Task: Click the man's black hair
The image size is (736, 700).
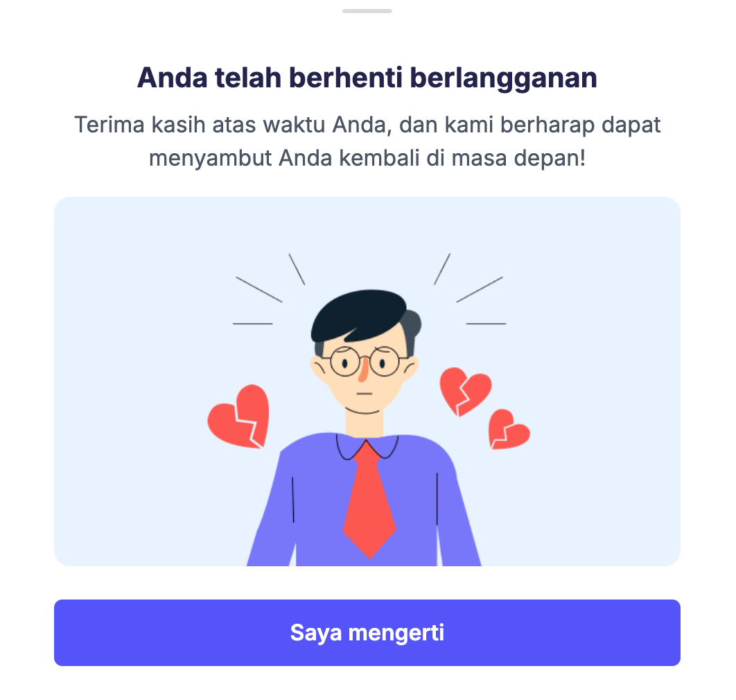Action: pos(359,316)
